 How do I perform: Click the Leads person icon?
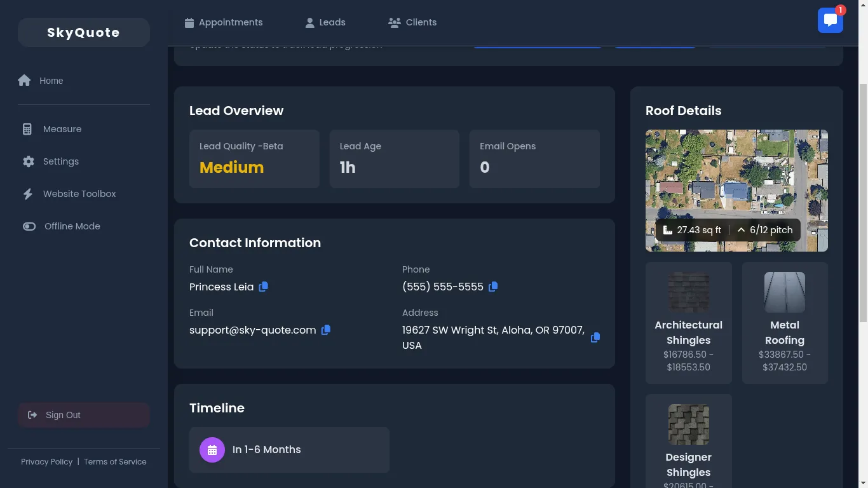click(x=309, y=22)
